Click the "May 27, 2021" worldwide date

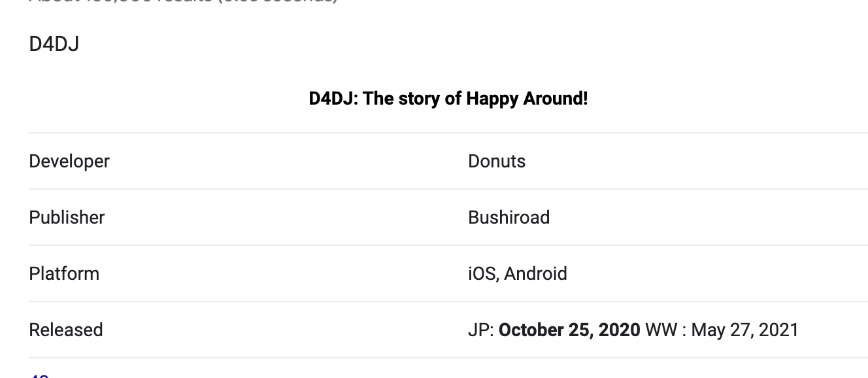click(744, 330)
